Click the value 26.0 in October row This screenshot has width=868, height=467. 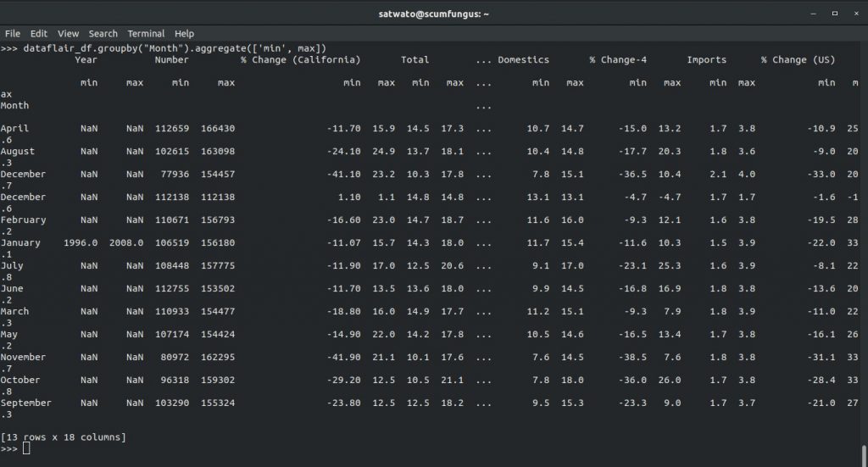[x=670, y=380]
